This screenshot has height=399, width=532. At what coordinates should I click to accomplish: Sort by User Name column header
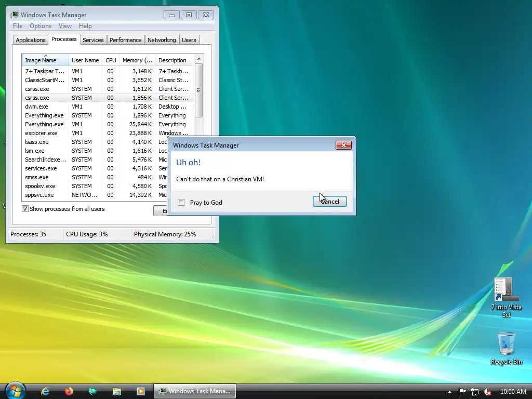[x=85, y=60]
